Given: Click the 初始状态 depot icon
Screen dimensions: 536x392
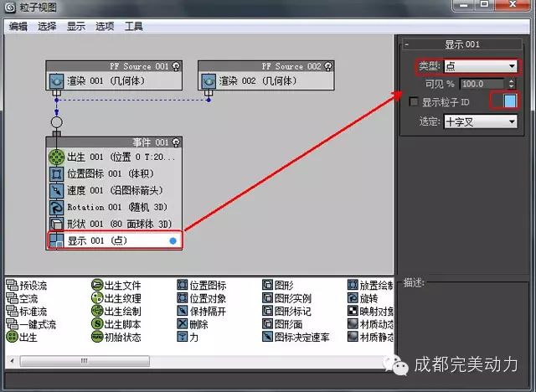Looking at the screenshot, I should coord(97,337).
